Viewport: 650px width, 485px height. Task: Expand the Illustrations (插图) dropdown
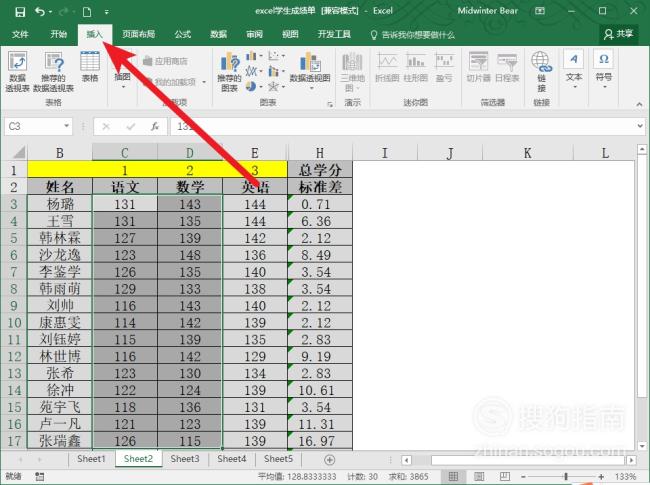pos(122,80)
